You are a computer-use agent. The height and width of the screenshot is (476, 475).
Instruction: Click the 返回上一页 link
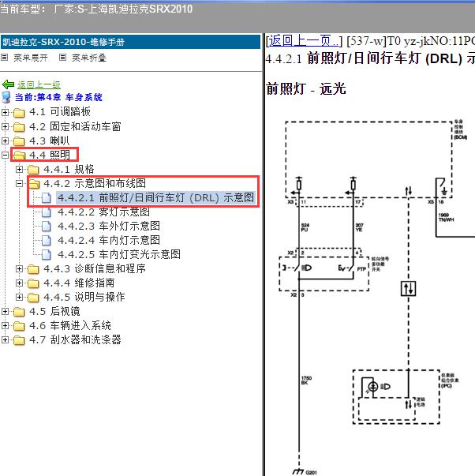click(304, 40)
